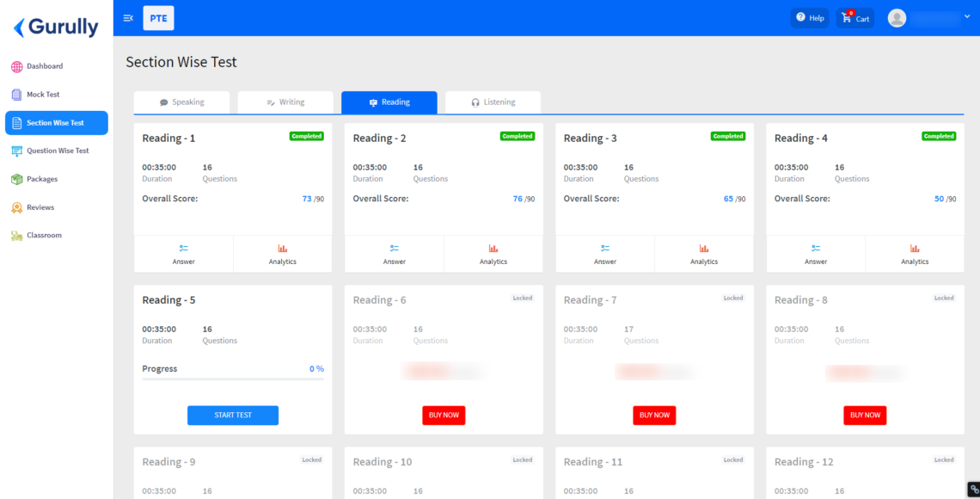Open Answer icon for Reading - 2
Screen dimensions: 980x499
pos(395,248)
